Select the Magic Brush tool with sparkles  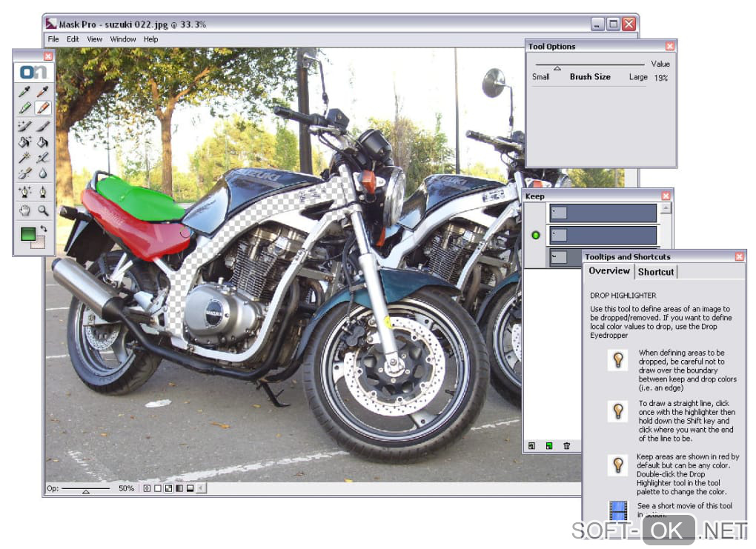click(24, 126)
